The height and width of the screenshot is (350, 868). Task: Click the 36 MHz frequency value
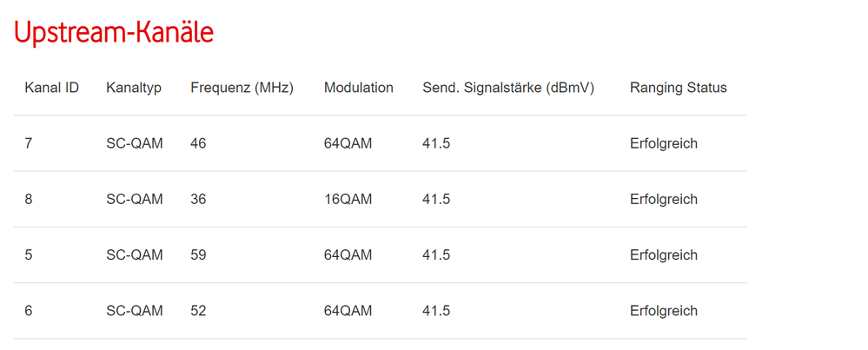[x=198, y=200]
